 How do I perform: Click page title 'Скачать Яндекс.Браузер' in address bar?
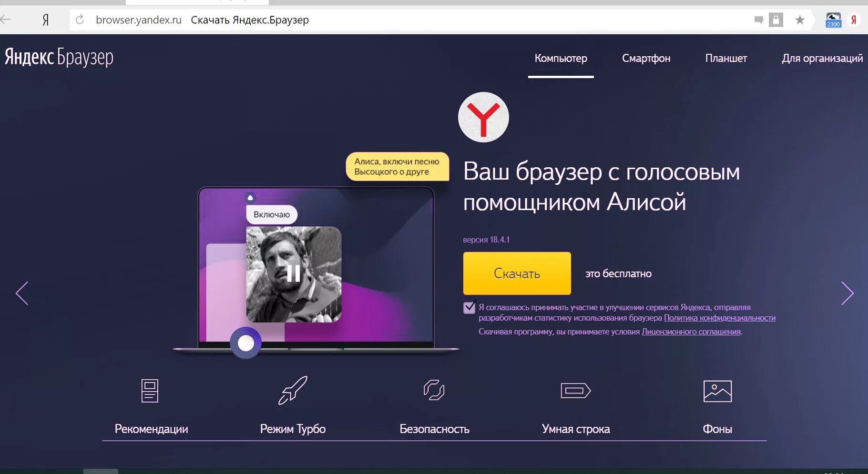pyautogui.click(x=250, y=20)
